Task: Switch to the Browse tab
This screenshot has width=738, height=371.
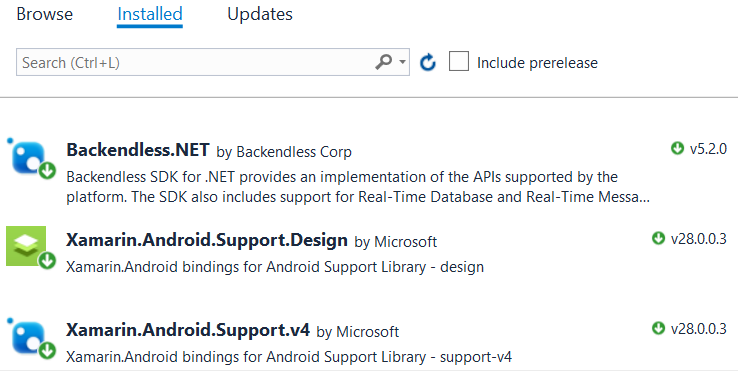Action: [45, 14]
